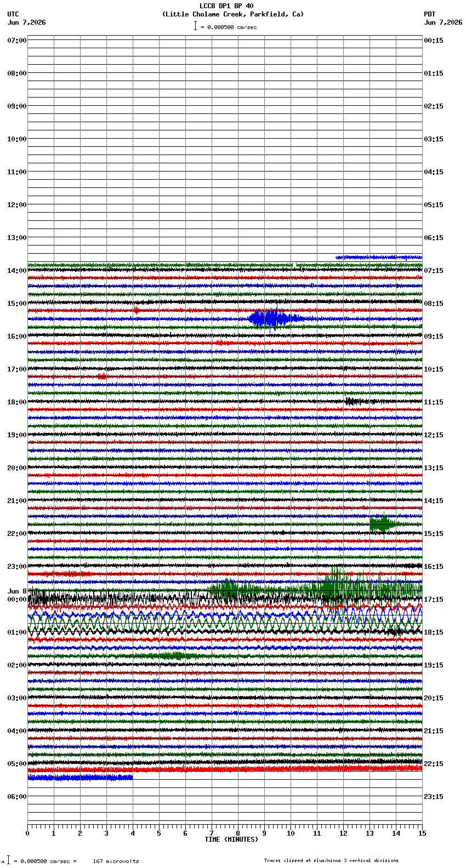Click the 00:15 PDT time label

(x=434, y=41)
